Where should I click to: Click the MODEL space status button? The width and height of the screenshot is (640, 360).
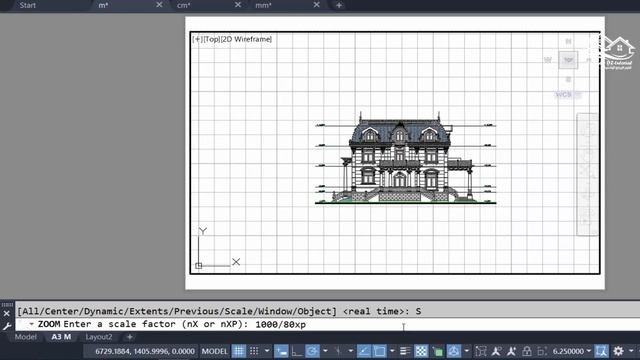[214, 351]
